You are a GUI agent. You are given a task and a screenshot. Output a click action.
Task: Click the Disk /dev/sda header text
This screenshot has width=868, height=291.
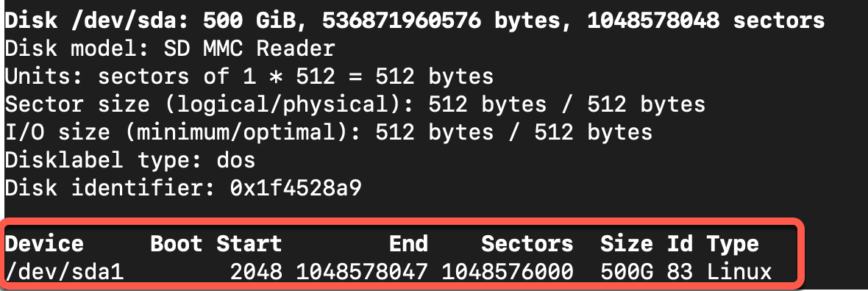(x=97, y=21)
